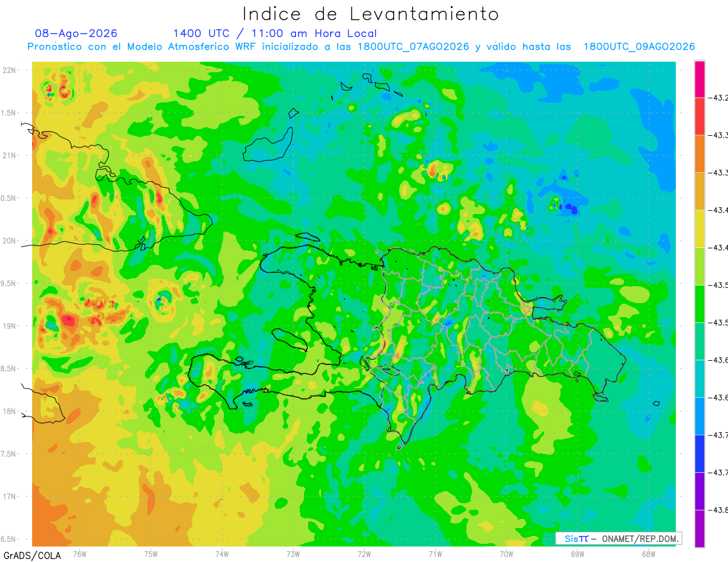728x562 pixels.
Task: Click the "-43.2" legend value
Action: [719, 98]
